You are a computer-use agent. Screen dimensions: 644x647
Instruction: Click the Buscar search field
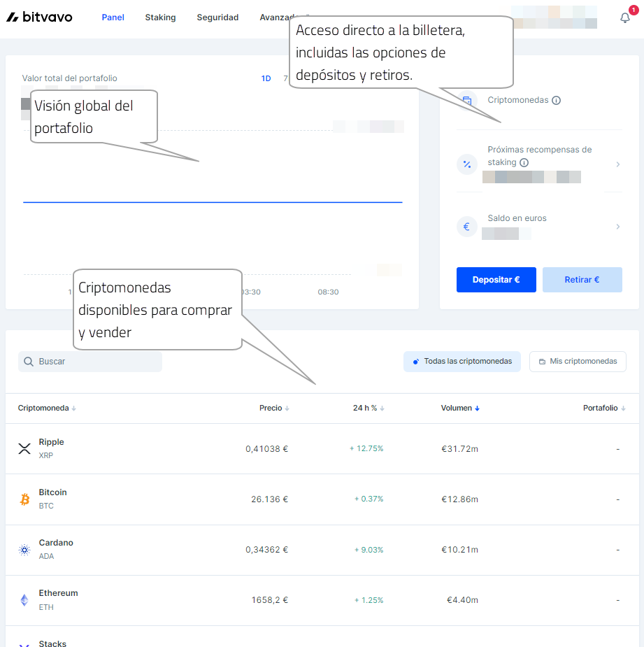[x=90, y=362]
